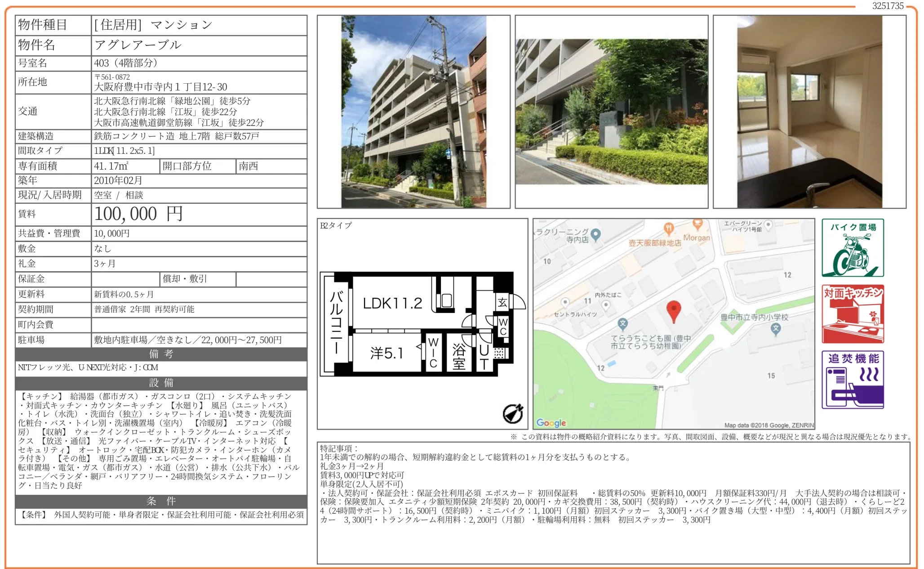Click the 対面キッチン feature icon

[x=853, y=314]
